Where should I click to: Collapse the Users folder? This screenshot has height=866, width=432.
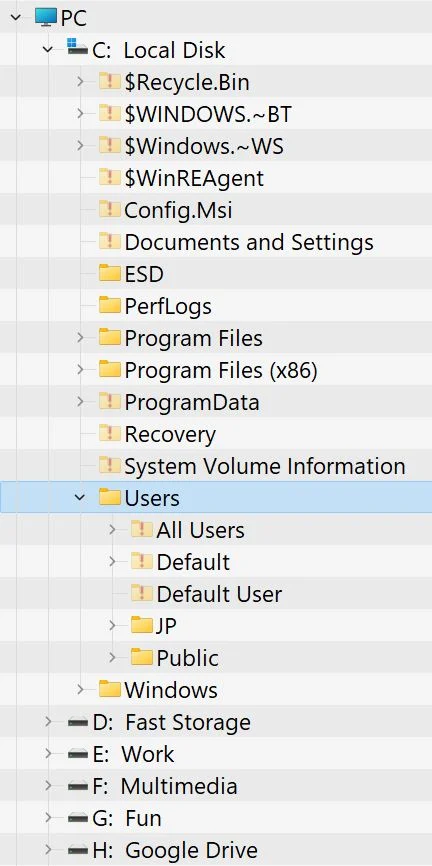pos(80,498)
